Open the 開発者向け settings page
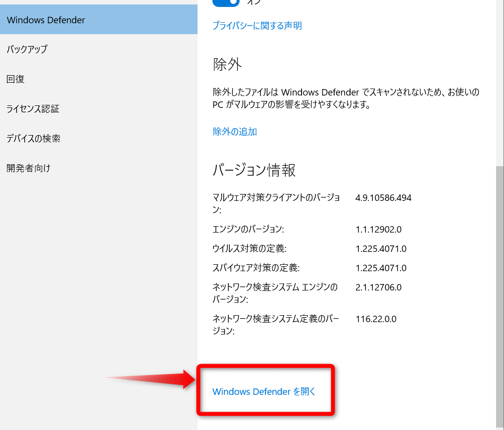Screen dimensions: 504x430 point(28,168)
